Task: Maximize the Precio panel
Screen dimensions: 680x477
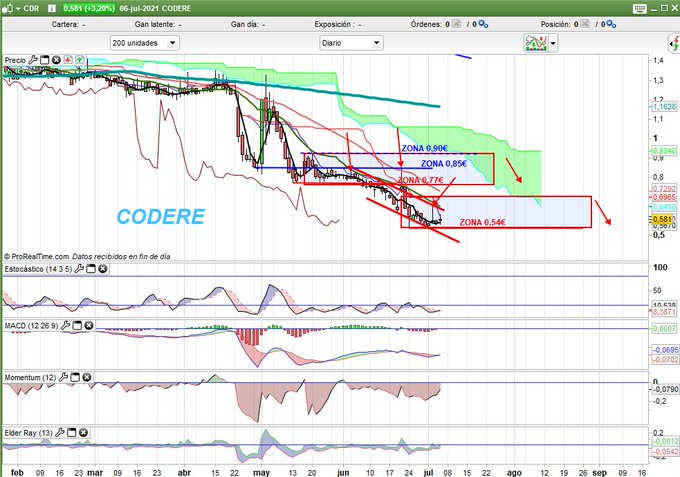Action: [44, 60]
